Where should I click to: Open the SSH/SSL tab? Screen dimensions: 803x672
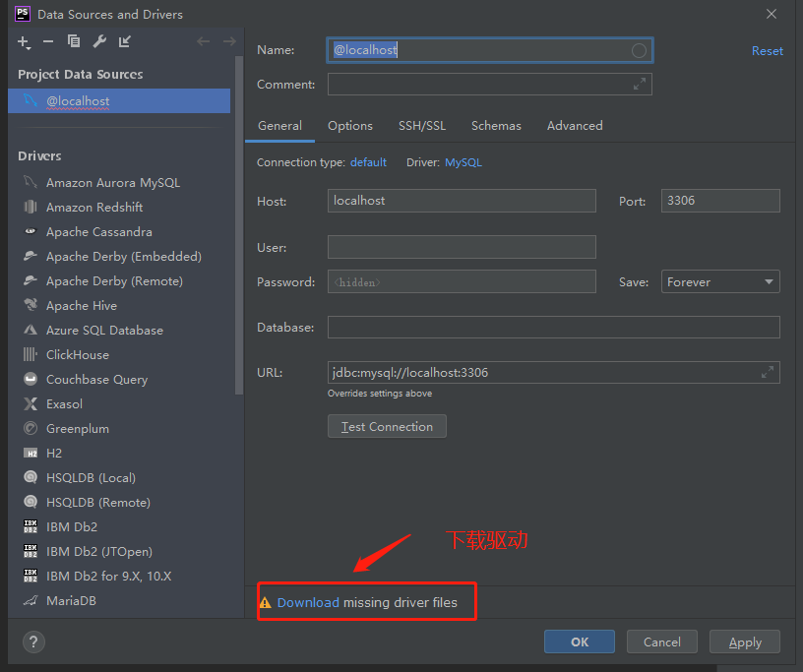click(422, 126)
